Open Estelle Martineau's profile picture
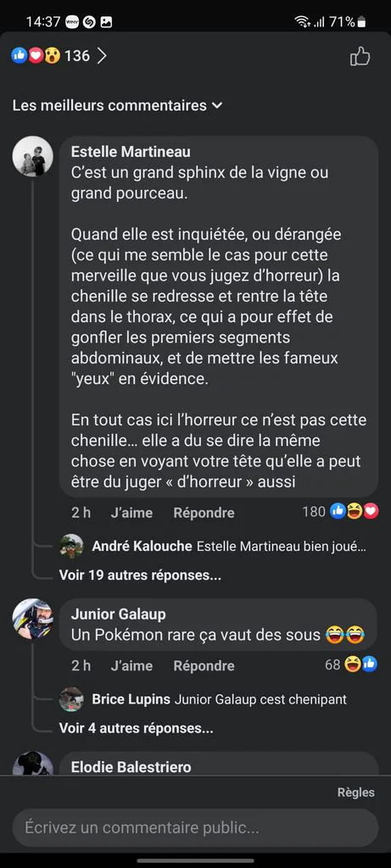The image size is (391, 868). pyautogui.click(x=33, y=156)
